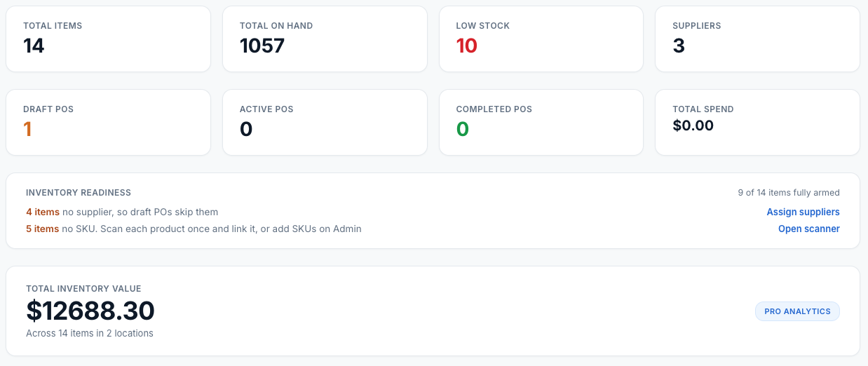Click the TOTAL INVENTORY VALUE label
Image resolution: width=868 pixels, height=366 pixels.
pos(83,288)
